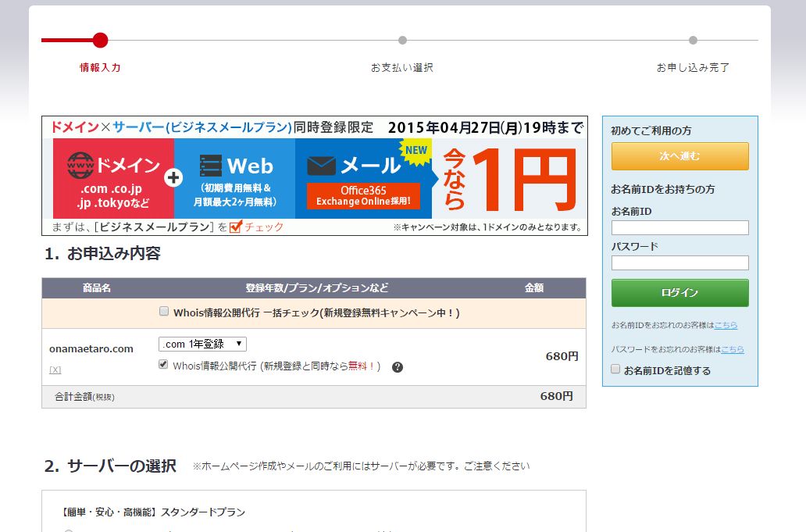Focus the お名前ID input field
This screenshot has height=532, width=806.
tap(679, 227)
